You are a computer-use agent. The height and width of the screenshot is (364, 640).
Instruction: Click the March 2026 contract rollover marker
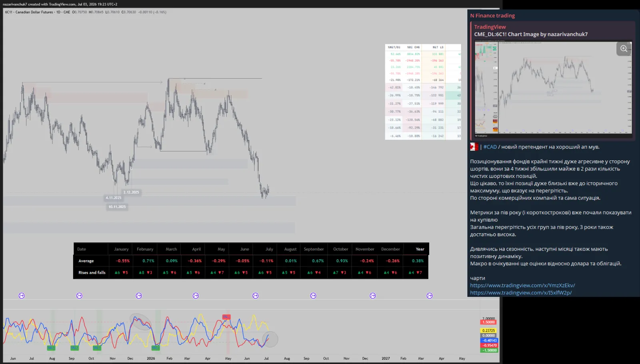tap(196, 296)
